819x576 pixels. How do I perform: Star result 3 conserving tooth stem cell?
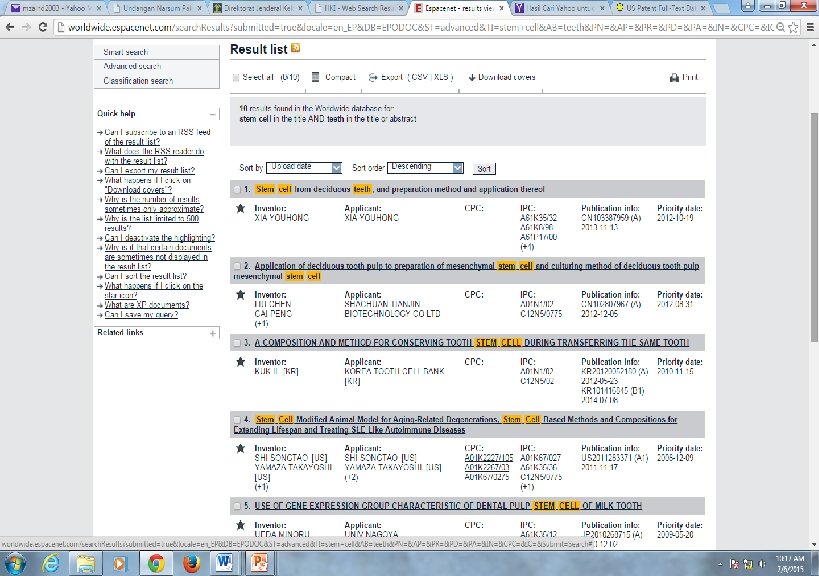pyautogui.click(x=240, y=362)
